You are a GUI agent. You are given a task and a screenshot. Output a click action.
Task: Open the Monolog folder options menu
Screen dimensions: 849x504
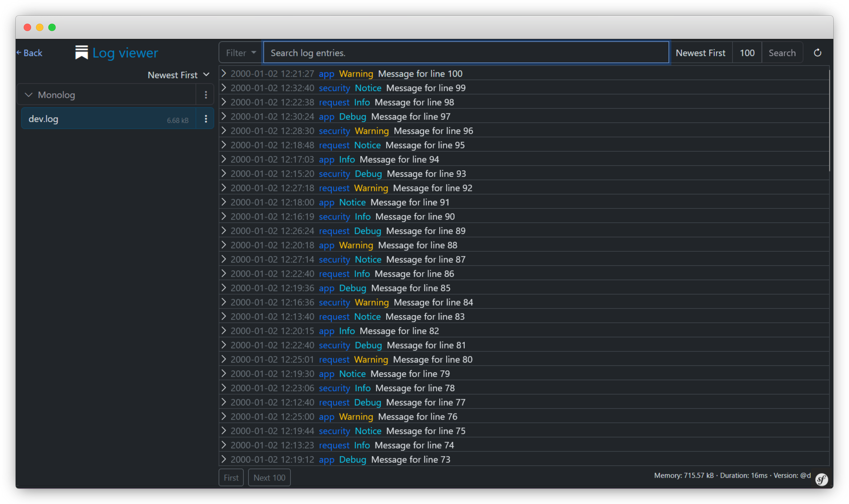click(205, 95)
